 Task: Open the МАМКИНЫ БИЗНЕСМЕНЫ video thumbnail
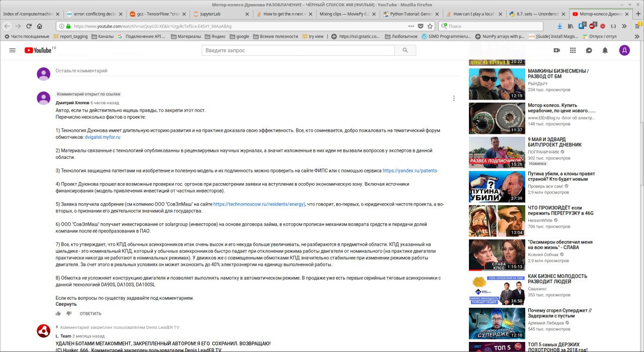497,84
